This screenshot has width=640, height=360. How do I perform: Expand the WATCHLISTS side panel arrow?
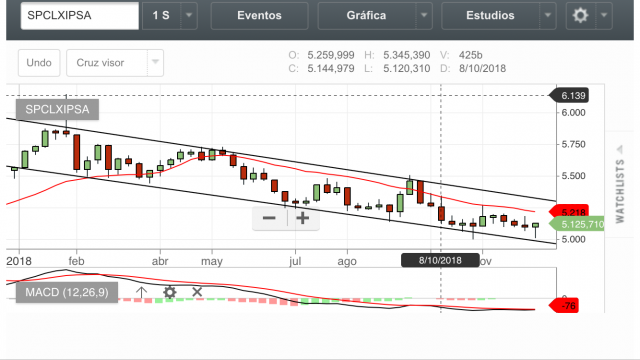point(620,149)
